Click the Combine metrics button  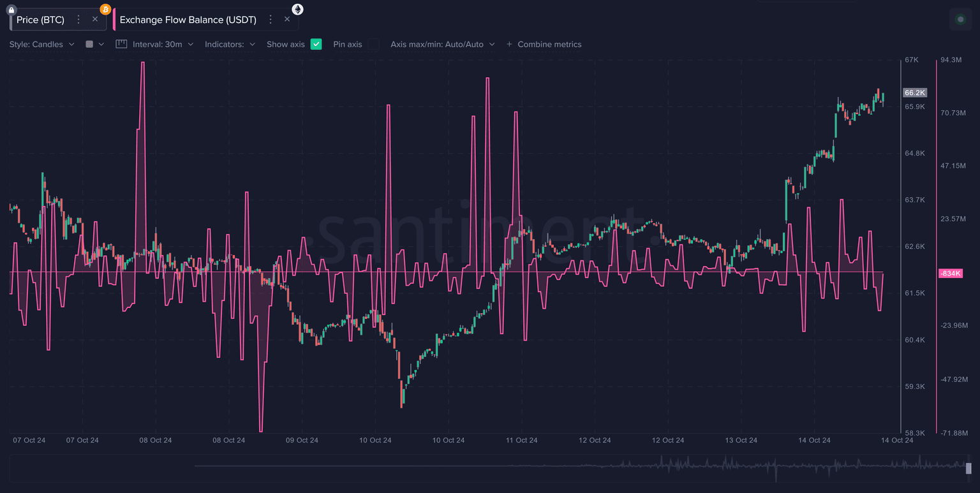click(544, 44)
